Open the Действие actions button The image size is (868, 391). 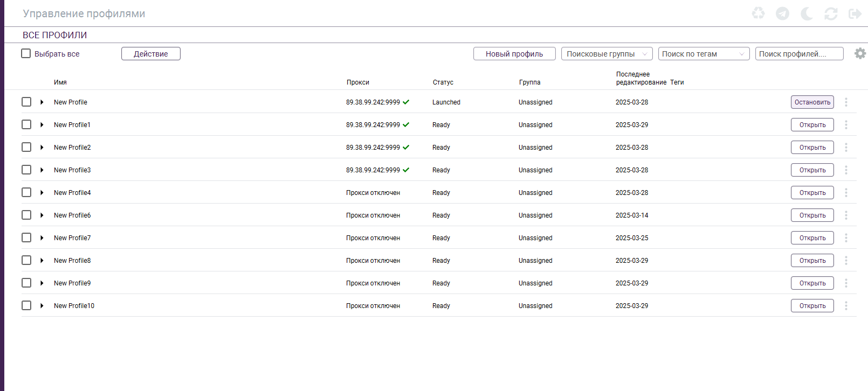151,54
